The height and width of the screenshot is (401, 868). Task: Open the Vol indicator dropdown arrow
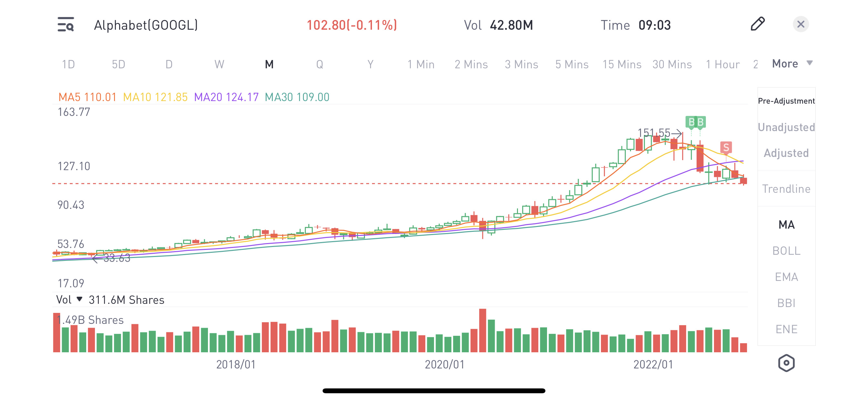click(x=79, y=299)
